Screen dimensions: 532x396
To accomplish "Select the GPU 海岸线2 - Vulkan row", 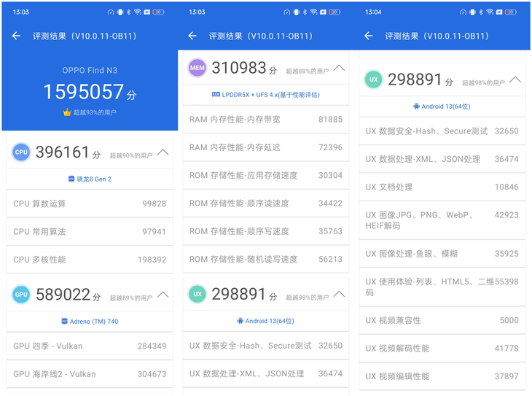I will [x=90, y=373].
